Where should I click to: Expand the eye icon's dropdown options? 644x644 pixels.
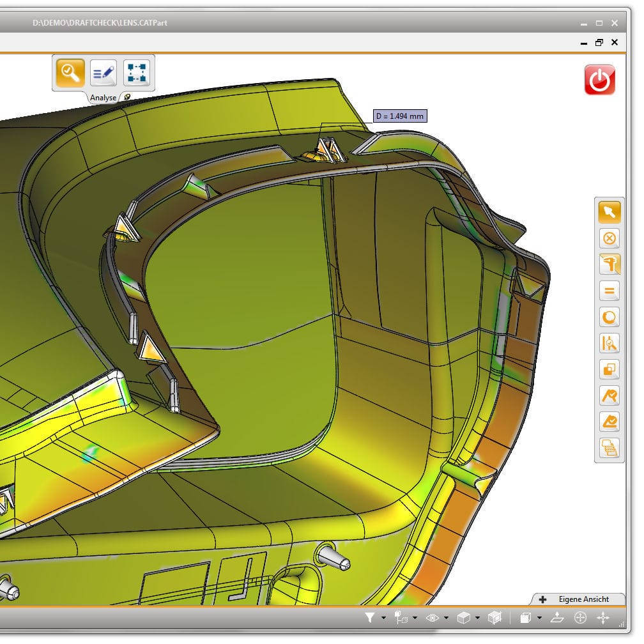pos(447,618)
